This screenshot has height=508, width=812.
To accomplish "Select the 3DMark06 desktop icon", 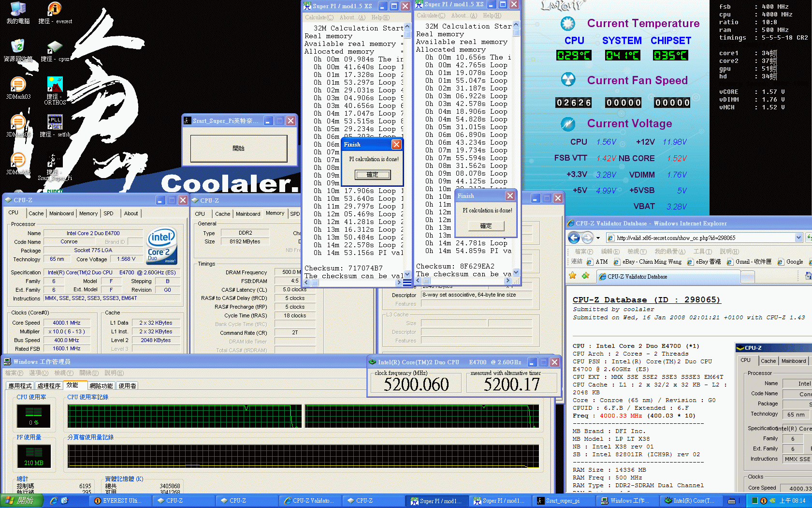I will [18, 164].
